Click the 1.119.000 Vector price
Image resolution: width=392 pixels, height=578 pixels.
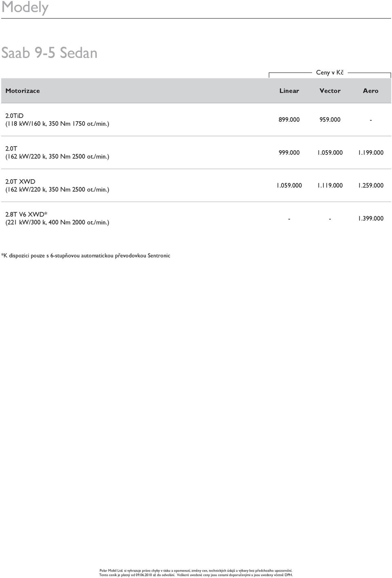[x=330, y=186]
